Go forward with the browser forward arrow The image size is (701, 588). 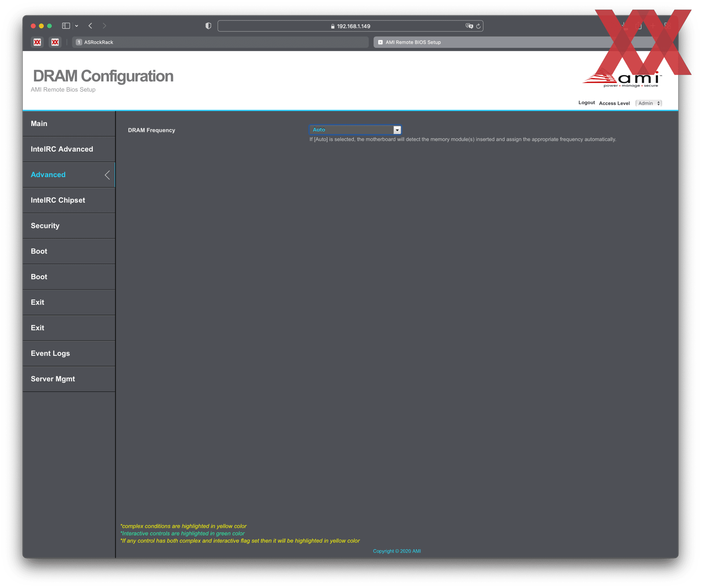pos(104,26)
